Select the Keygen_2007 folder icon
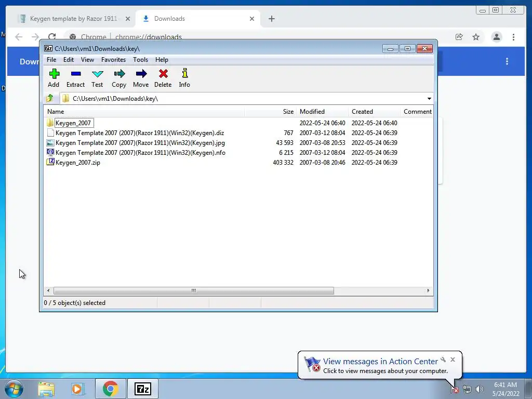Screen dimensions: 532x399 (x=50, y=123)
